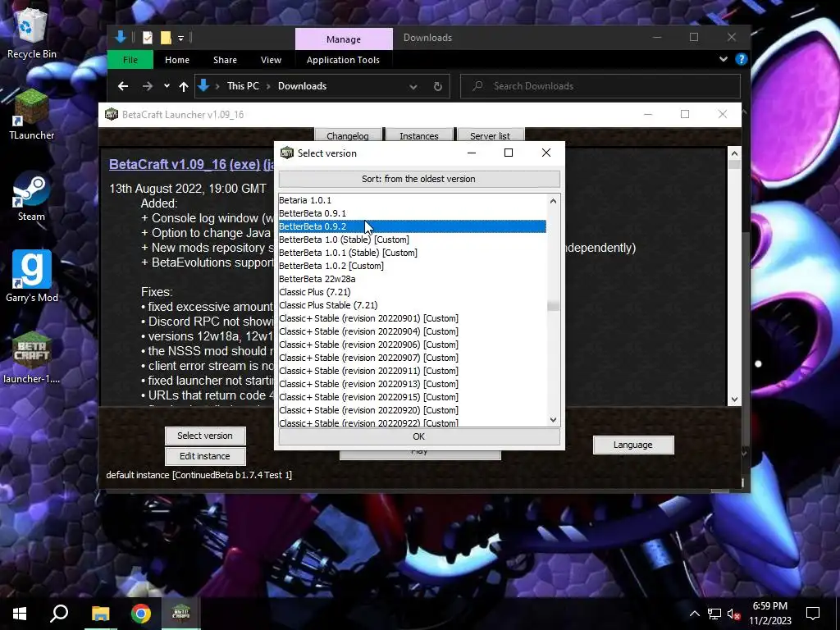Image resolution: width=840 pixels, height=630 pixels.
Task: Open the View ribbon tab
Action: tap(271, 60)
